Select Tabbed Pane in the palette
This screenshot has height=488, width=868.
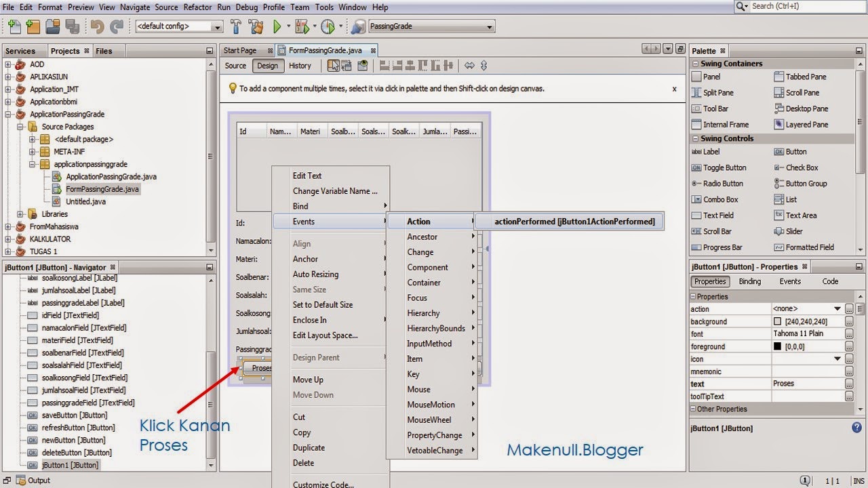[x=800, y=77]
